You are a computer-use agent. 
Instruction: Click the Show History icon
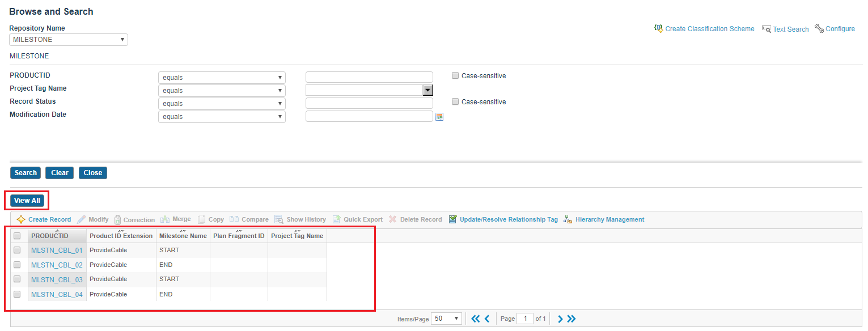click(x=279, y=219)
